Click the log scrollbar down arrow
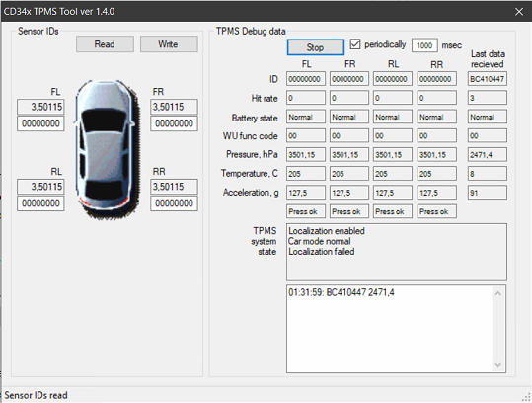 [x=497, y=365]
